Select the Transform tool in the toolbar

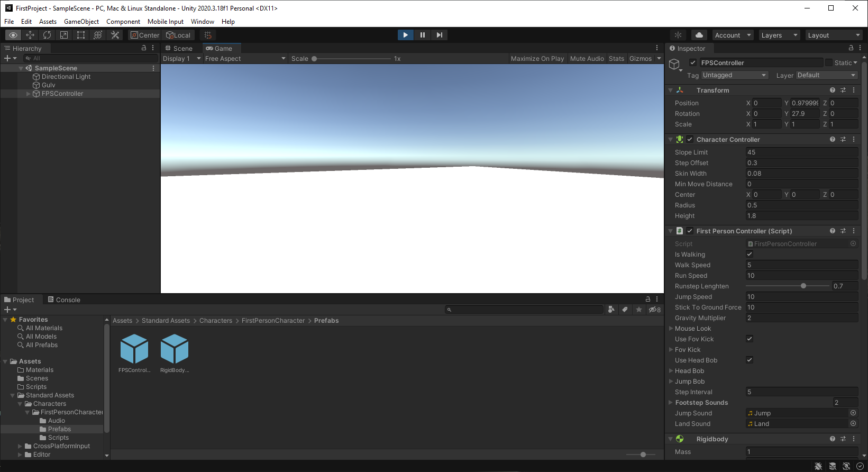point(98,35)
